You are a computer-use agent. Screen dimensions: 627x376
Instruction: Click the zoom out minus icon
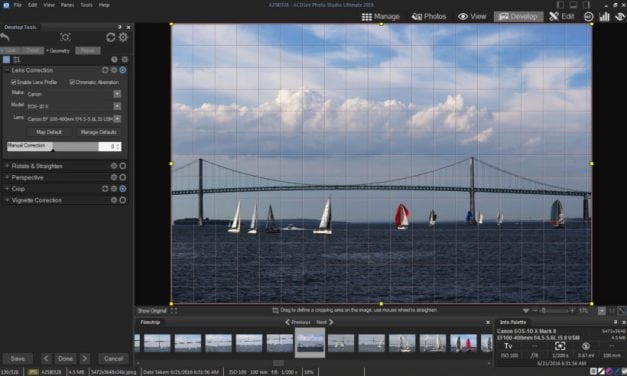coord(535,310)
